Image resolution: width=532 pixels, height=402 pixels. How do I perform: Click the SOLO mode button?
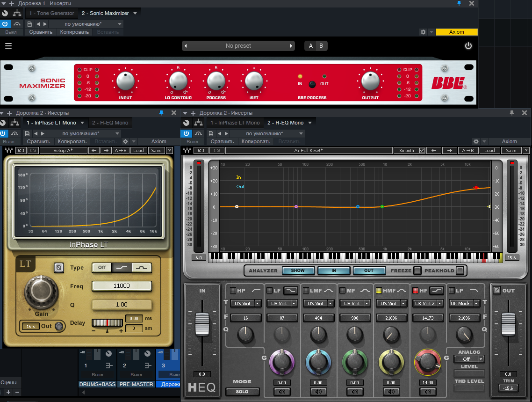pos(242,392)
